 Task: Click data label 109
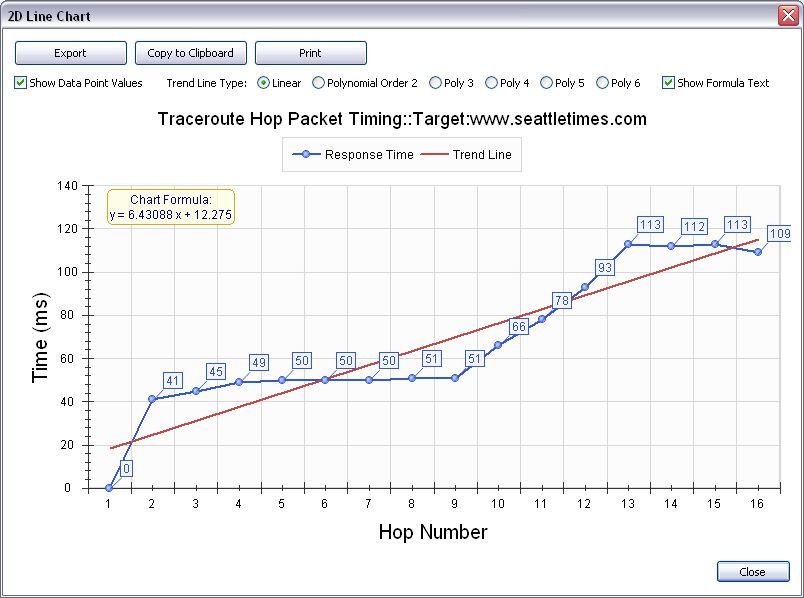click(779, 234)
